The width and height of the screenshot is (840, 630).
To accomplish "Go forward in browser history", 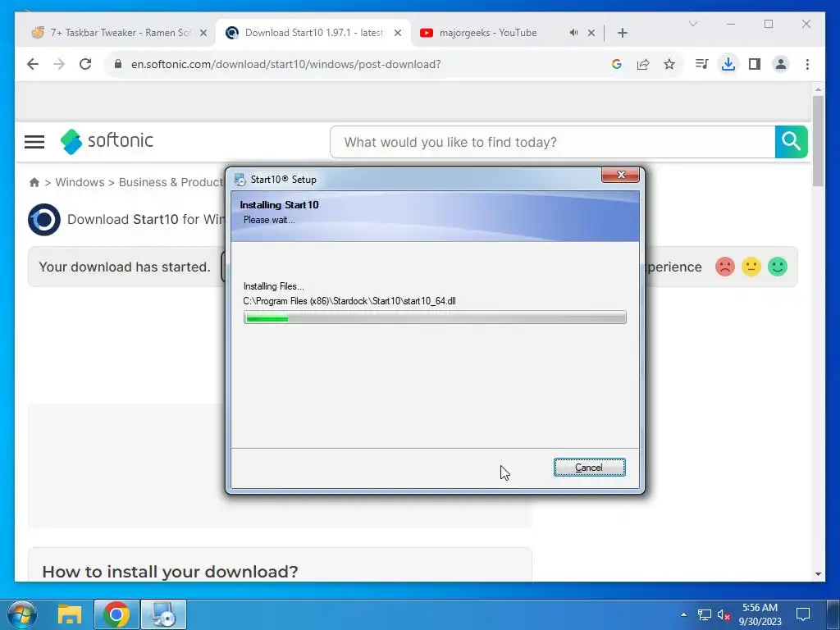I will click(59, 64).
